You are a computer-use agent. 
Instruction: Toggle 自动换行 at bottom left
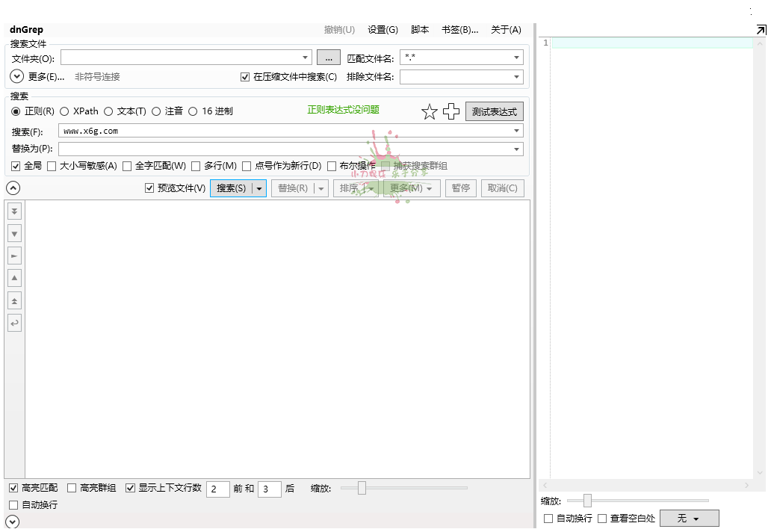13,504
